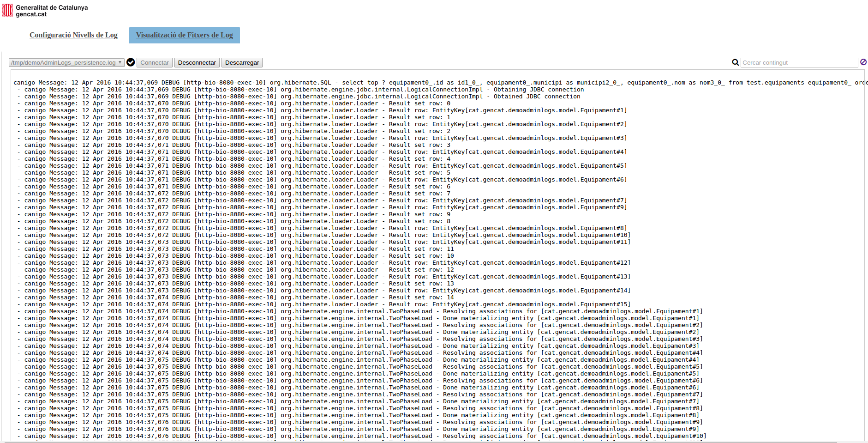Click the 'Obtaining JDBC connection' log line
The width and height of the screenshot is (868, 443).
pos(301,90)
